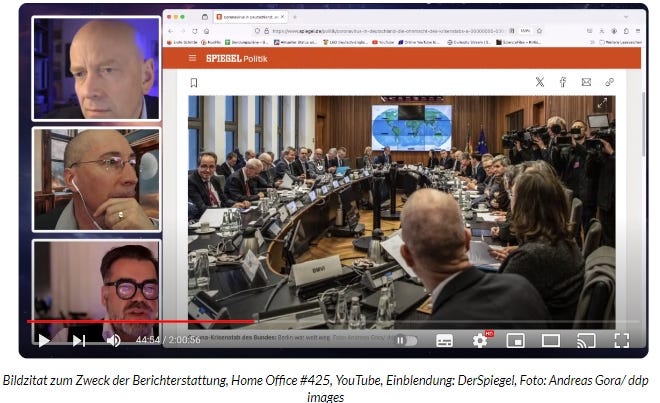Cast video to a TV
This screenshot has height=403, width=660.
tap(586, 340)
